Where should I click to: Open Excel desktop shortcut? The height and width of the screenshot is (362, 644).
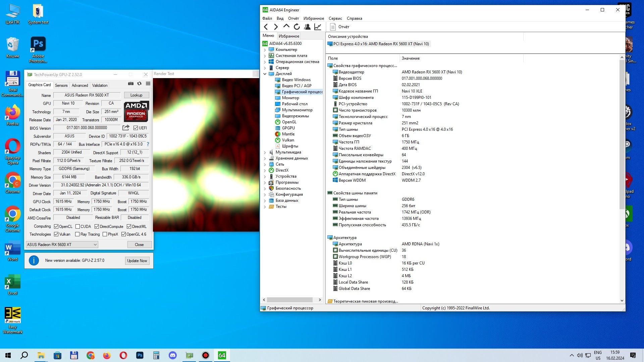[12, 285]
